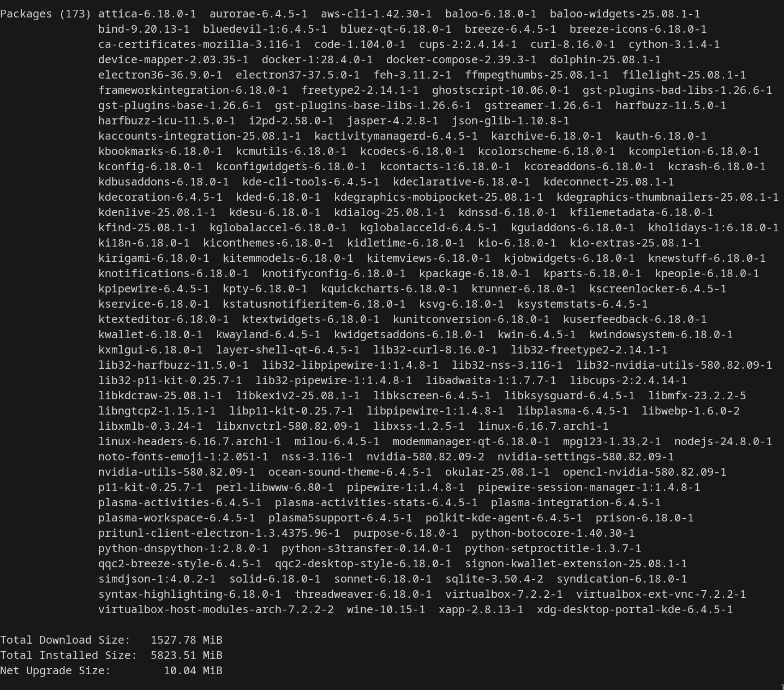Viewport: 784px width, 690px height.
Task: Click the Packages (173) header
Action: point(46,14)
